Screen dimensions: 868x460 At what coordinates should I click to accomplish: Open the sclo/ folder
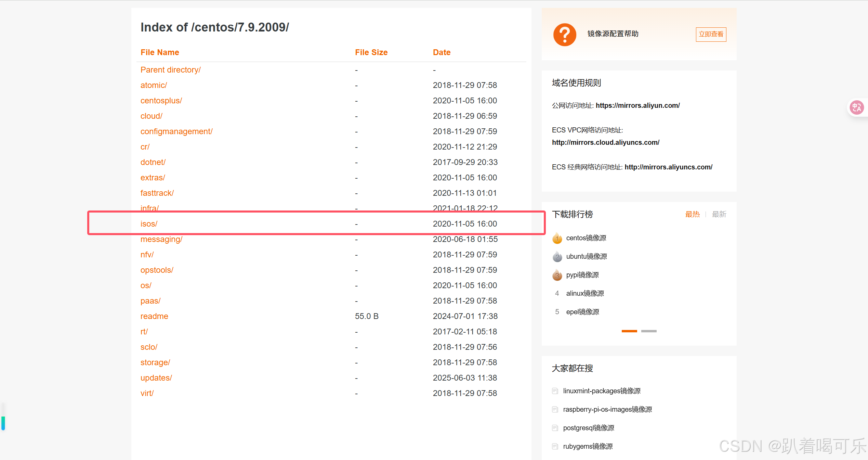pos(149,347)
